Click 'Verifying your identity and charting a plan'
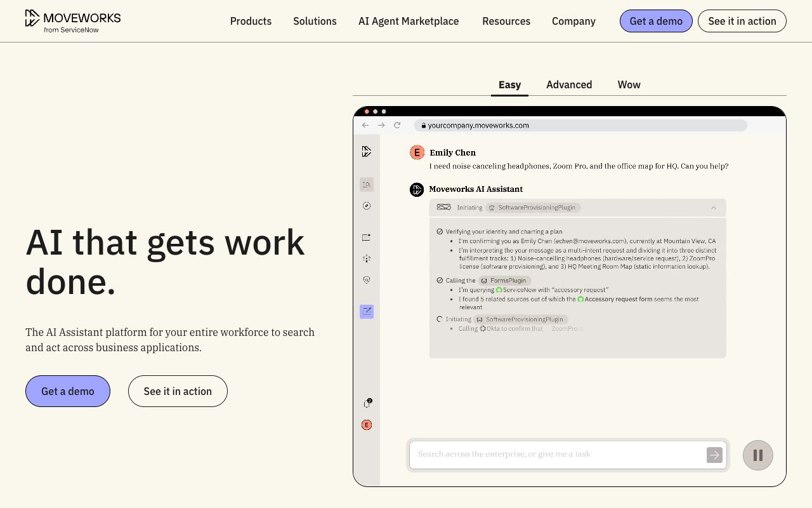812x508 pixels. (x=504, y=232)
